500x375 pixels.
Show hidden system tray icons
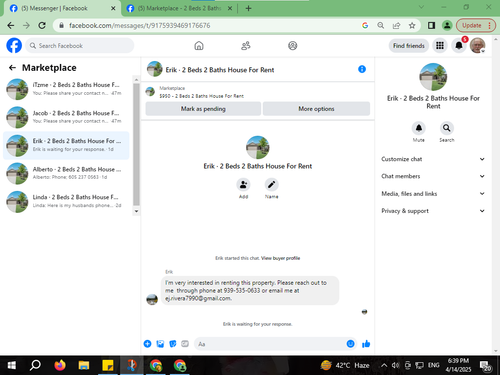pos(384,365)
